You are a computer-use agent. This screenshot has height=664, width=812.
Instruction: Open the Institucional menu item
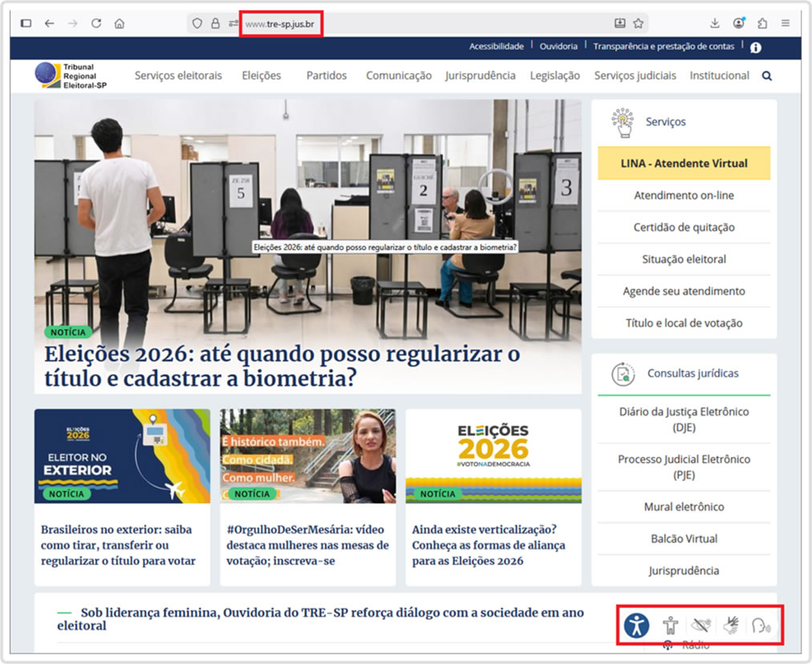(718, 75)
